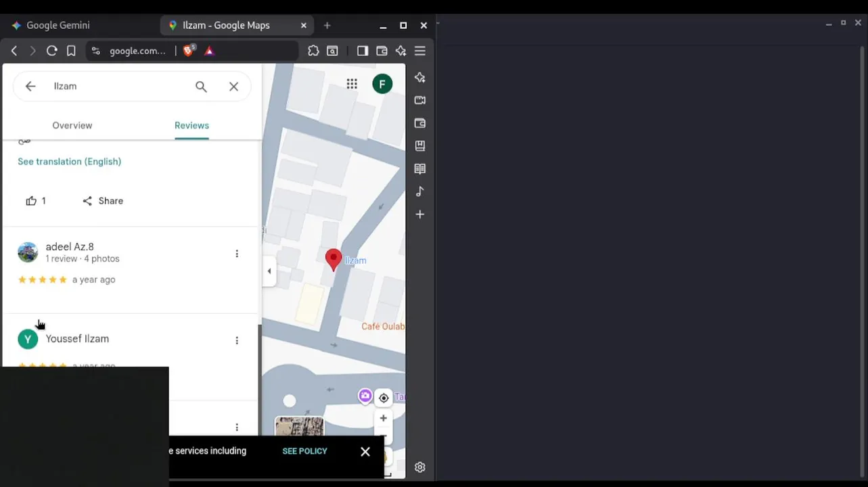Select the Reviews tab
Image resolution: width=868 pixels, height=487 pixels.
click(x=191, y=125)
